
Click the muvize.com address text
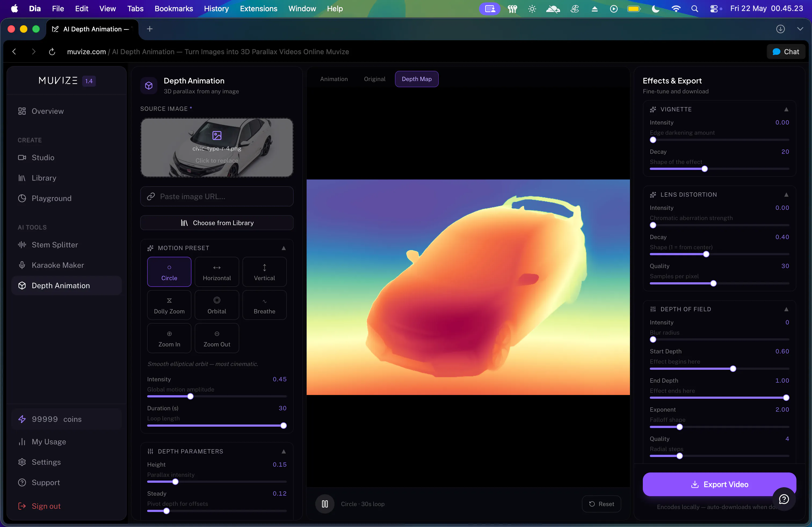(86, 52)
